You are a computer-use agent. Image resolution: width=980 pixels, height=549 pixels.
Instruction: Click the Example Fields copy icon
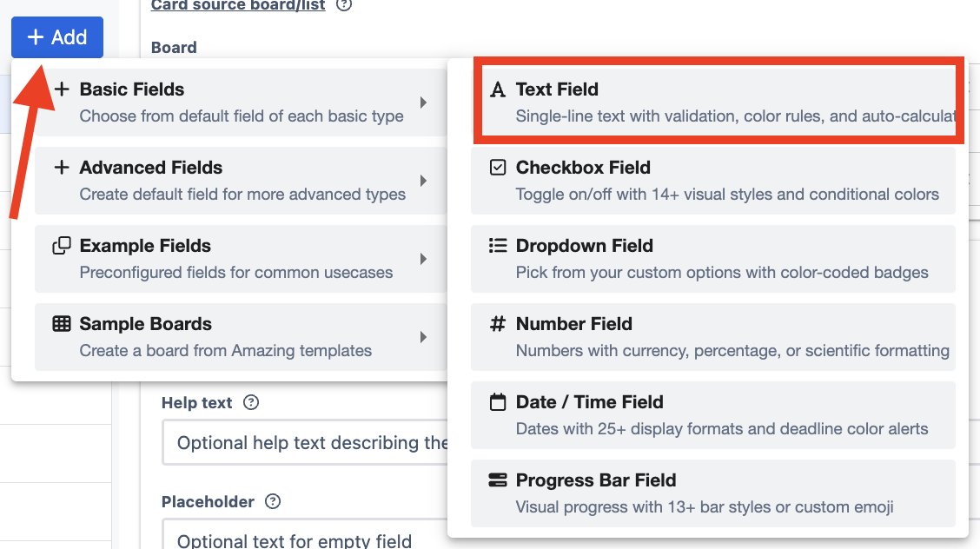62,246
